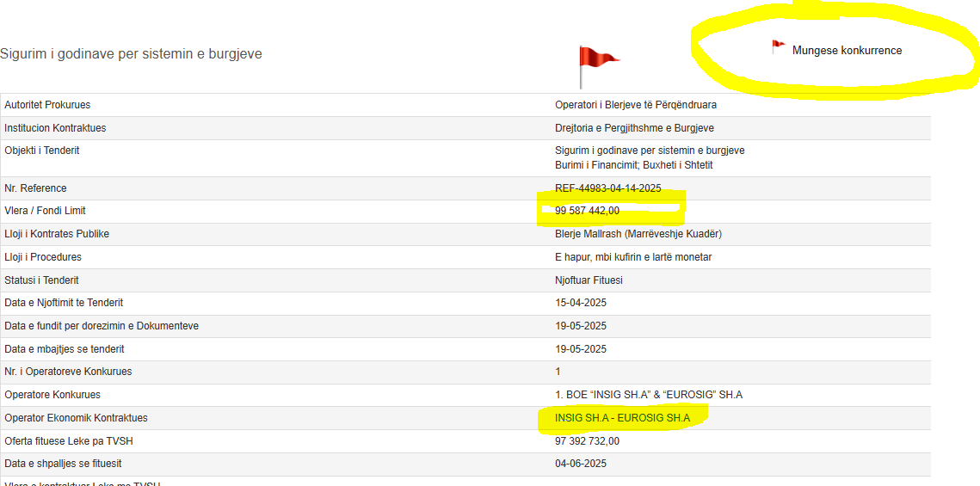
Task: Click the reference number REF-44983-04-14-2025
Action: coord(607,188)
